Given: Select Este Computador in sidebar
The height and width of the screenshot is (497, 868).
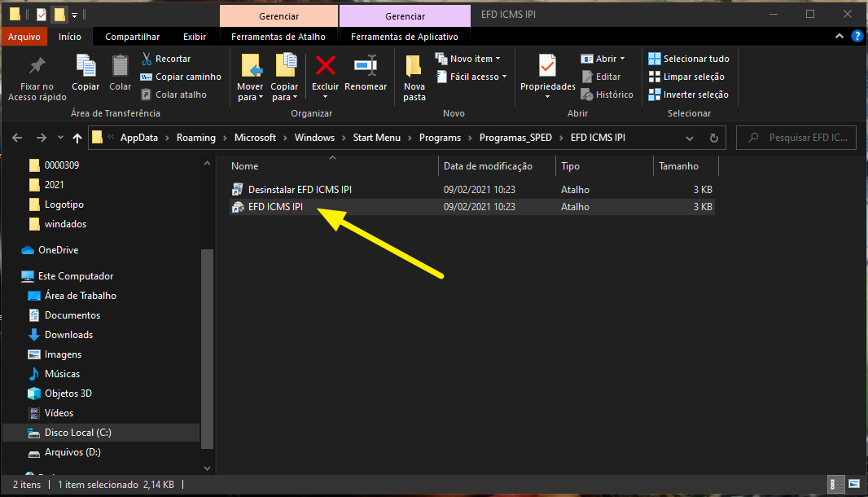Looking at the screenshot, I should coord(75,276).
